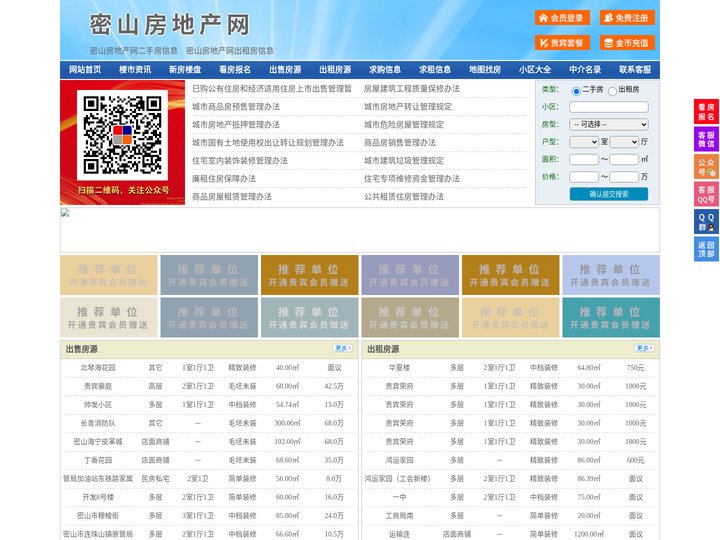The height and width of the screenshot is (540, 720).
Task: Open 楼市资讯 navigation item
Action: click(x=135, y=70)
